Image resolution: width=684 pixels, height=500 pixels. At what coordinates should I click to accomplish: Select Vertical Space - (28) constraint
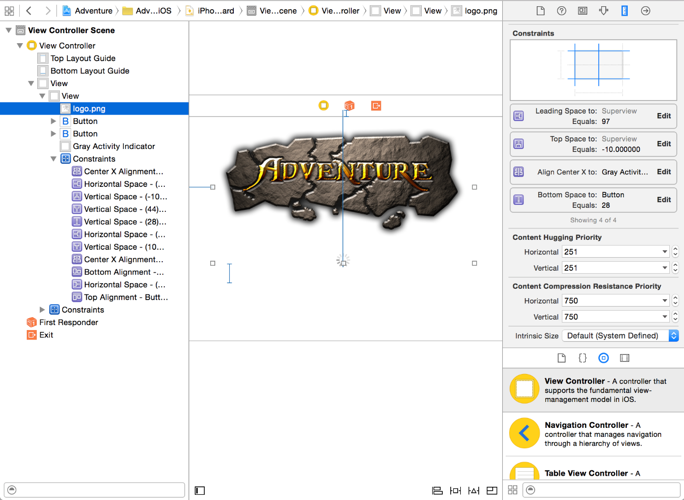click(120, 222)
